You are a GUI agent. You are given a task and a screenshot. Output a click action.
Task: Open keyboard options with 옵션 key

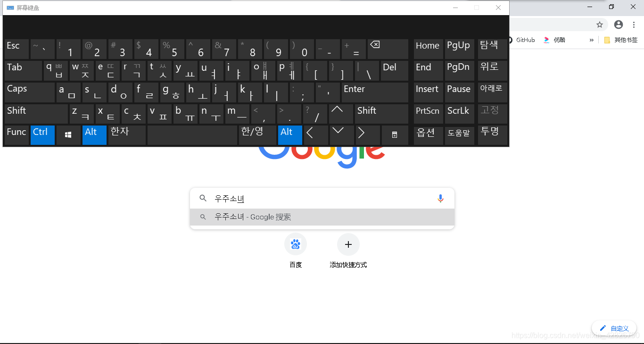(x=428, y=135)
